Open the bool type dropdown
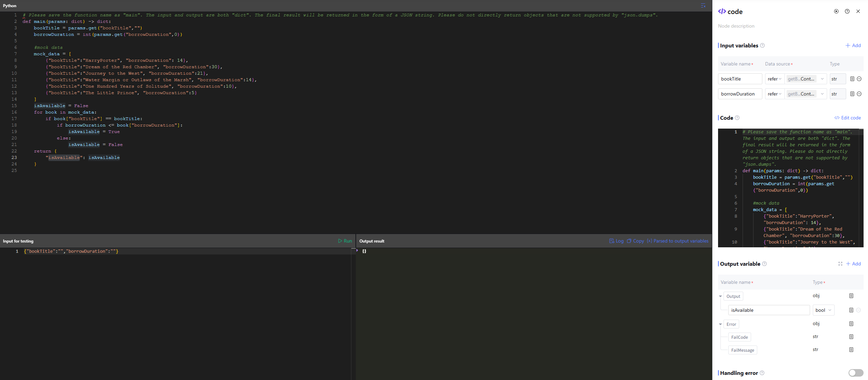The image size is (868, 380). [823, 310]
